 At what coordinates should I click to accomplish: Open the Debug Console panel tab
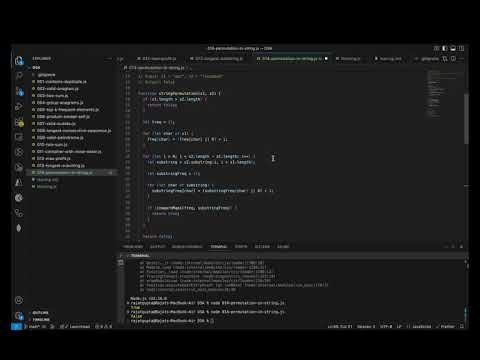(187, 247)
